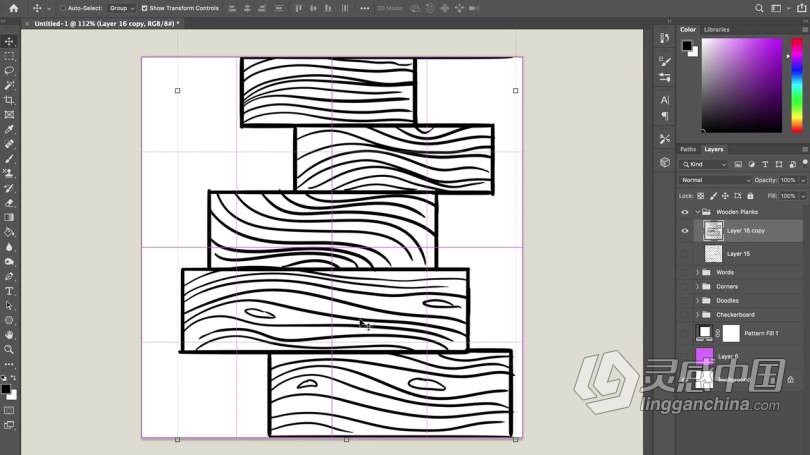Viewport: 810px width, 455px height.
Task: Toggle lock transparent pixels
Action: point(700,196)
